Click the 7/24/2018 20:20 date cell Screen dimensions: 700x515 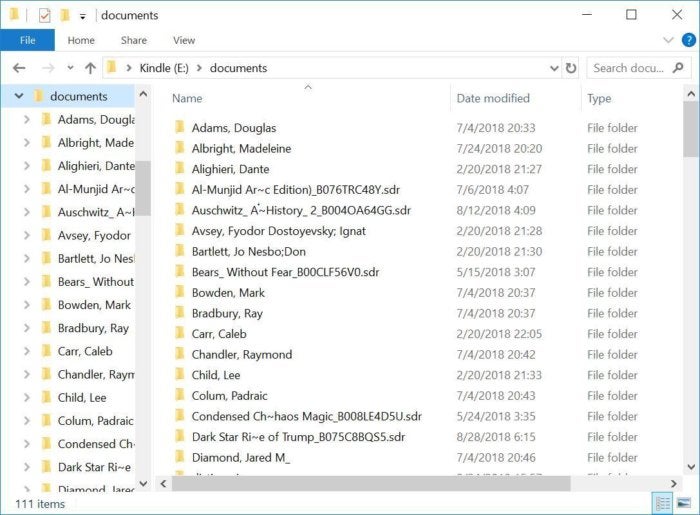click(x=499, y=149)
